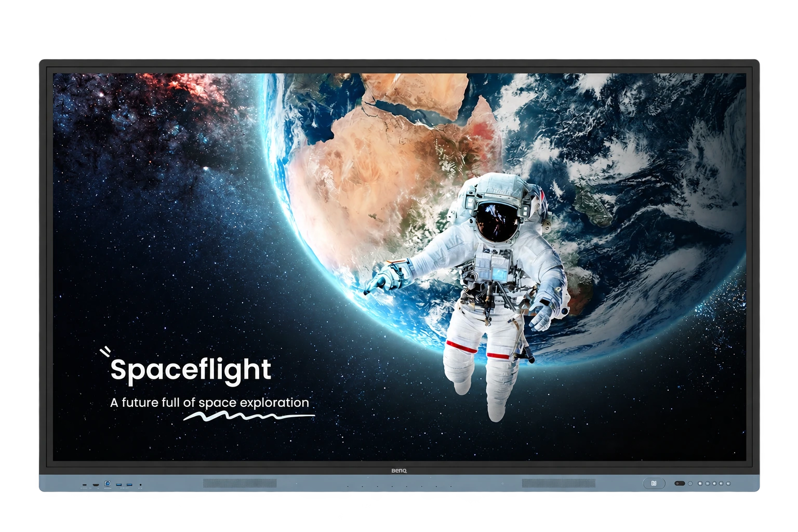Tap the second of five round bezel buttons
The width and height of the screenshot is (798, 532).
point(708,484)
